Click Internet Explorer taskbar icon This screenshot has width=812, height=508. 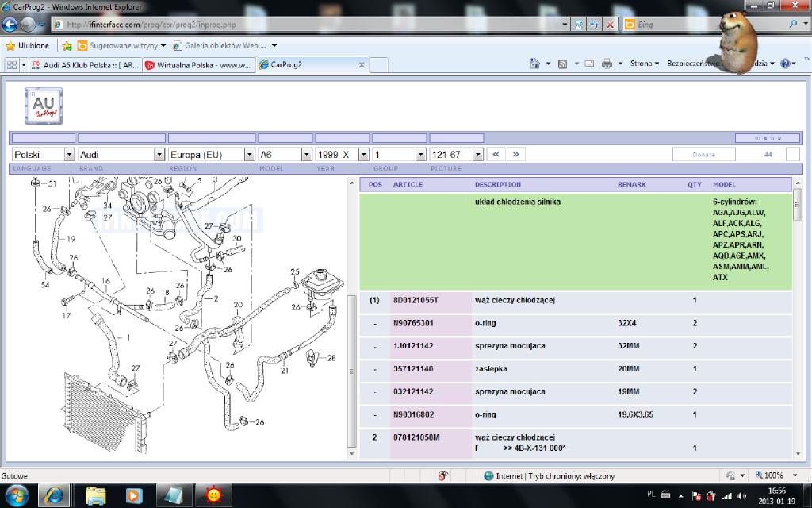point(54,496)
